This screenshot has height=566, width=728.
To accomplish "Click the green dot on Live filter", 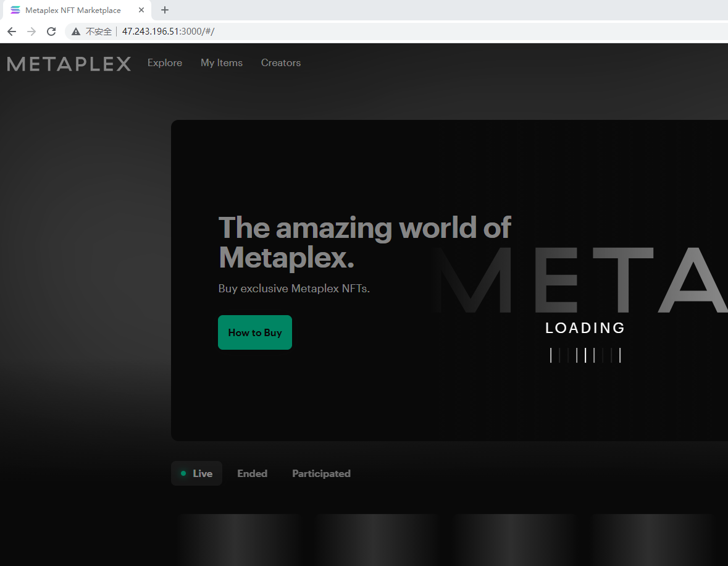I will (x=183, y=473).
